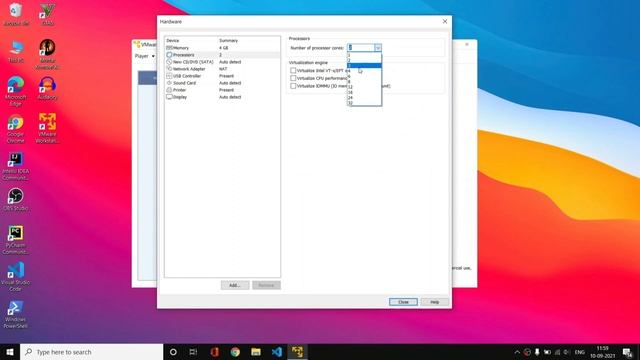
Task: Open Task View from taskbar
Action: pyautogui.click(x=193, y=352)
